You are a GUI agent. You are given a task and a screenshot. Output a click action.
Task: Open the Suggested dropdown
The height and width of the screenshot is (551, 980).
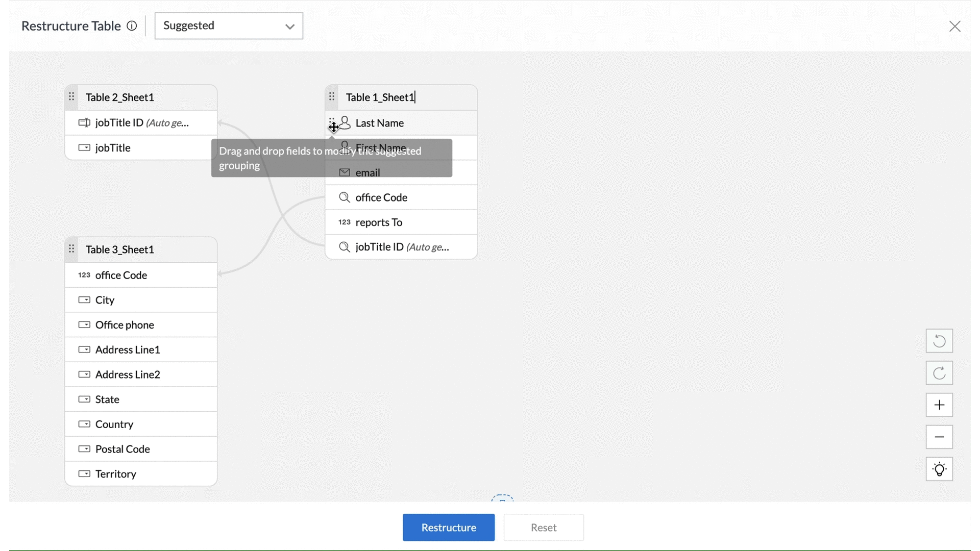pos(229,26)
